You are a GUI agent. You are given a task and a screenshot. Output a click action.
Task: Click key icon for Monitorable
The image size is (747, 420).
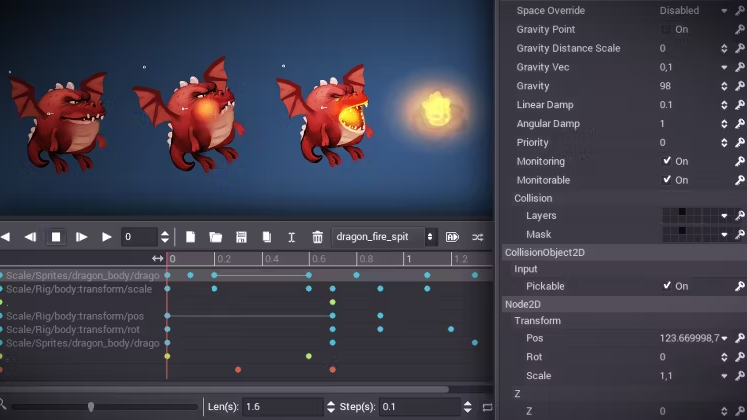tap(740, 180)
